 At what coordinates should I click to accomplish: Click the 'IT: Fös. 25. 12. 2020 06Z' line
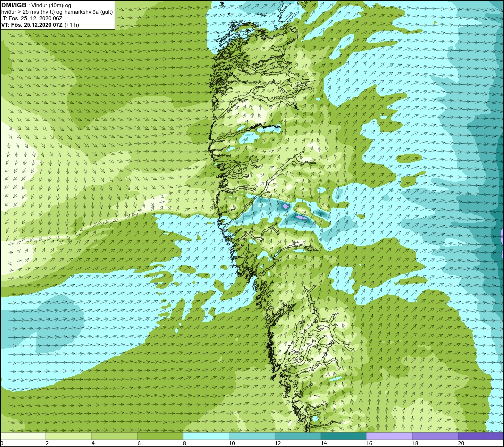[x=32, y=18]
